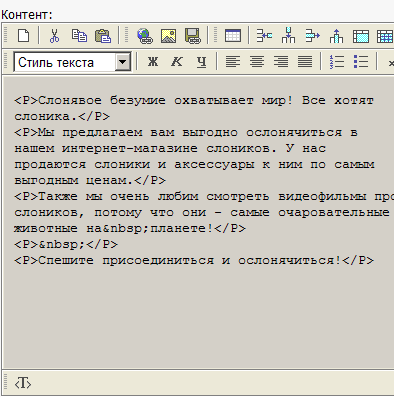The image size is (394, 397).
Task: Click the insert row table icon
Action: [x=264, y=35]
